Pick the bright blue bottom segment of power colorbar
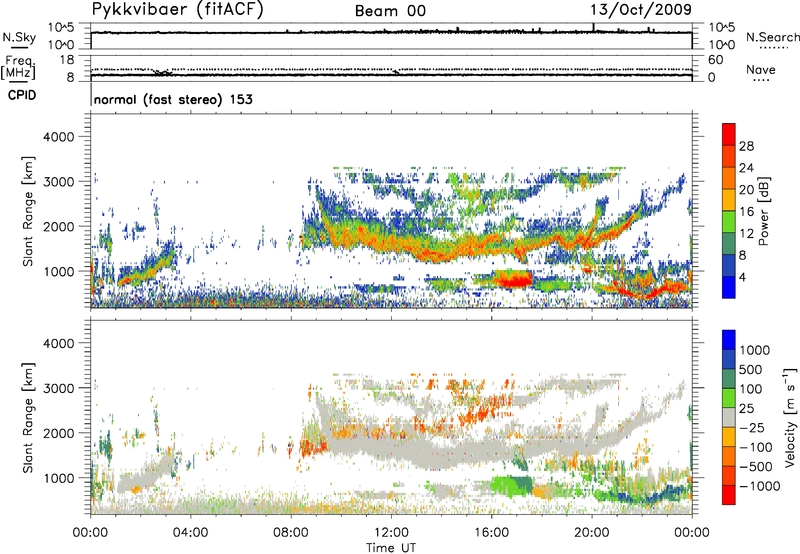This screenshot has width=800, height=554. click(729, 287)
